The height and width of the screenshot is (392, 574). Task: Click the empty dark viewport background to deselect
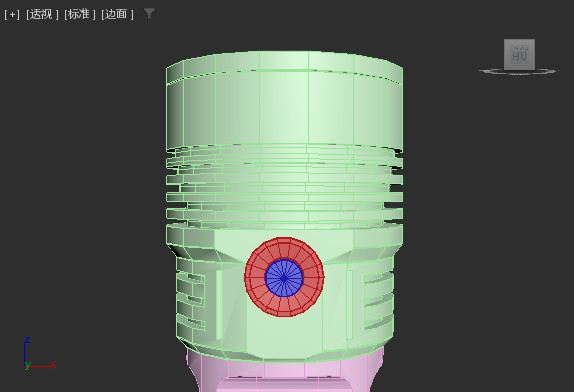(81, 183)
